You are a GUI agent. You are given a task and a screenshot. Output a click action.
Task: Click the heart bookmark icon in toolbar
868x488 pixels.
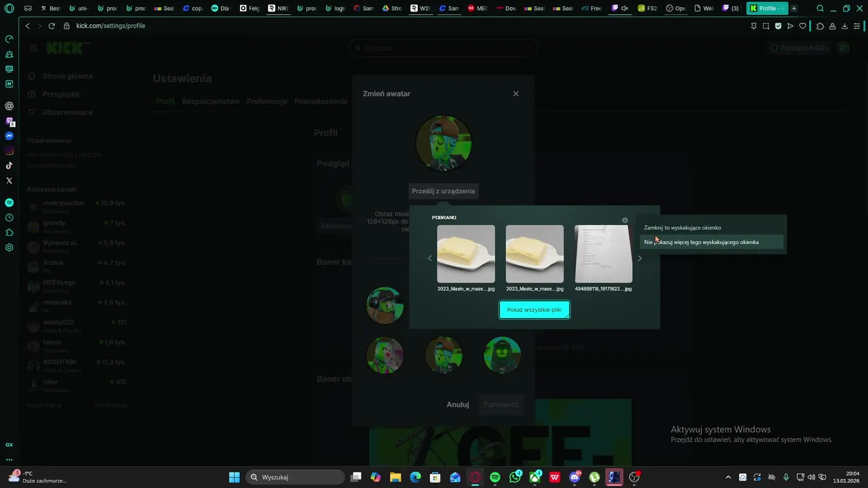(803, 26)
